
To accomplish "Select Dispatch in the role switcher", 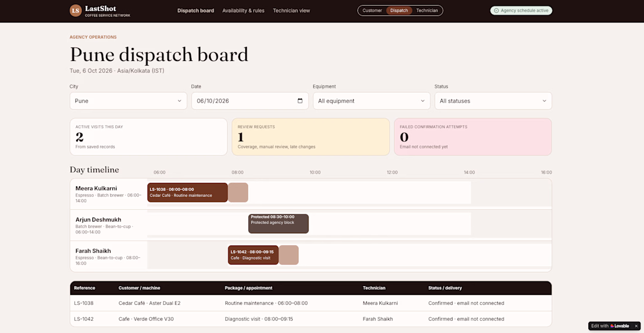I will [399, 11].
